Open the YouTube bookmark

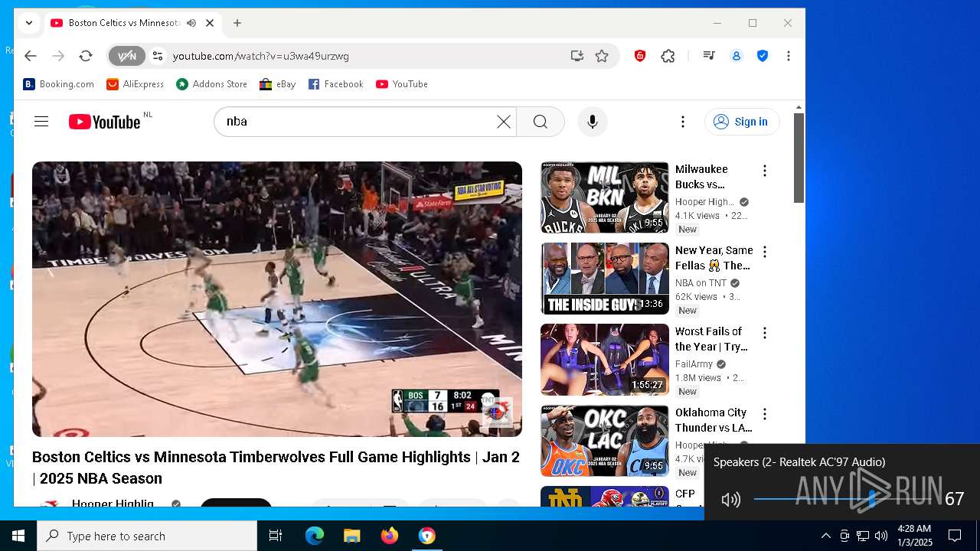(x=402, y=84)
